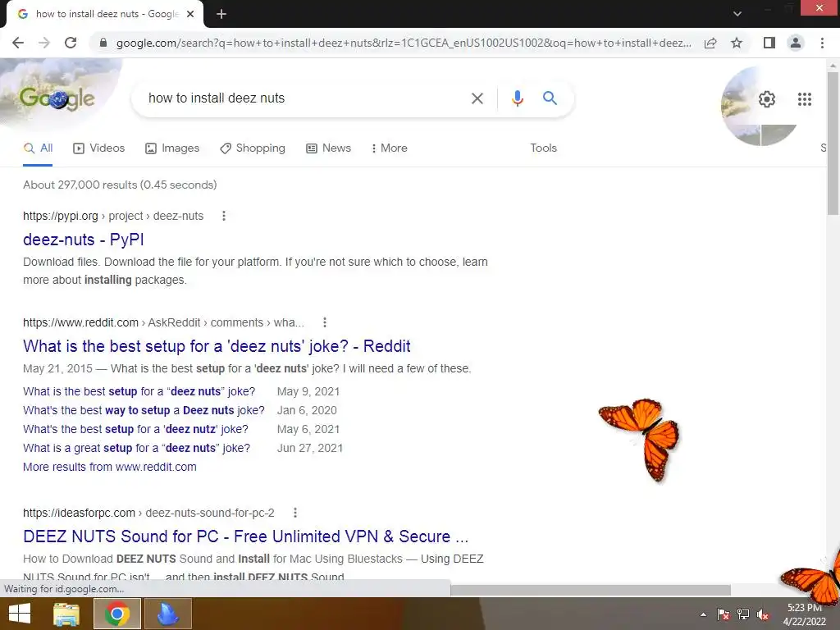
Task: Select the All results tab
Action: tap(38, 148)
